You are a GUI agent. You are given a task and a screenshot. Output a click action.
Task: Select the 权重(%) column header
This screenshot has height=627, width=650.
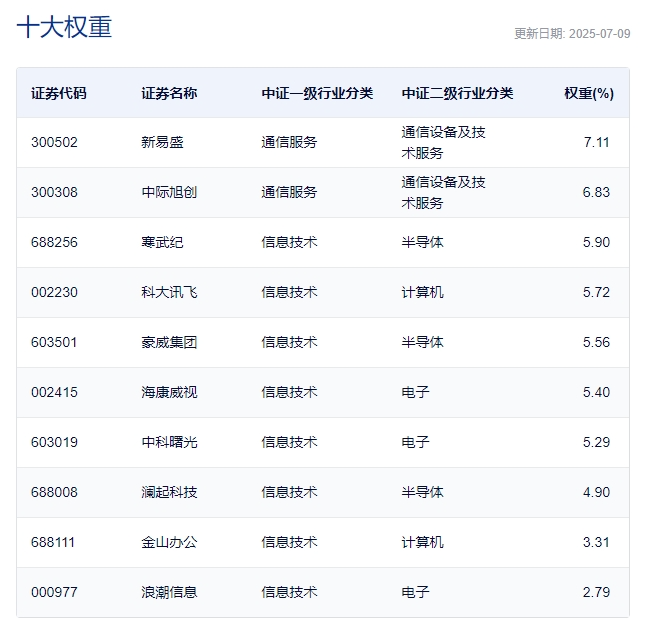pos(589,93)
